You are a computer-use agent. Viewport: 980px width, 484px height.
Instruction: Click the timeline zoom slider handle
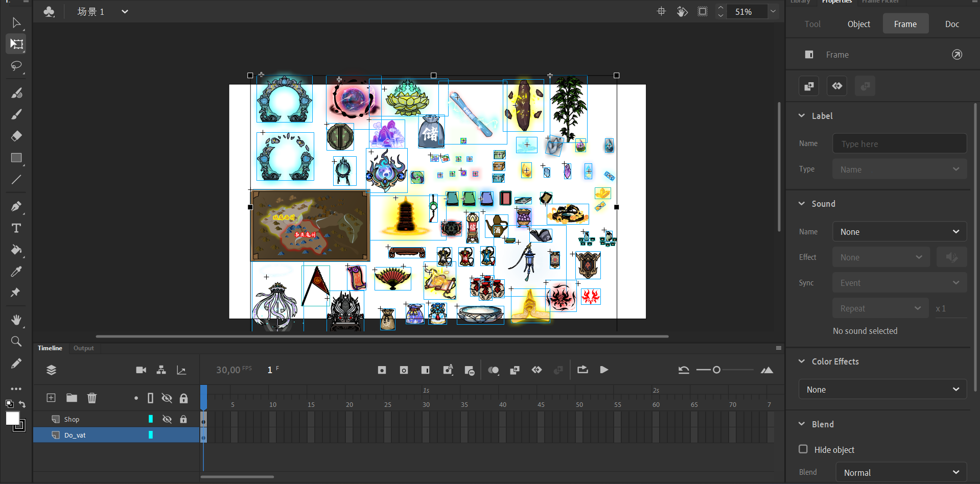click(x=716, y=370)
